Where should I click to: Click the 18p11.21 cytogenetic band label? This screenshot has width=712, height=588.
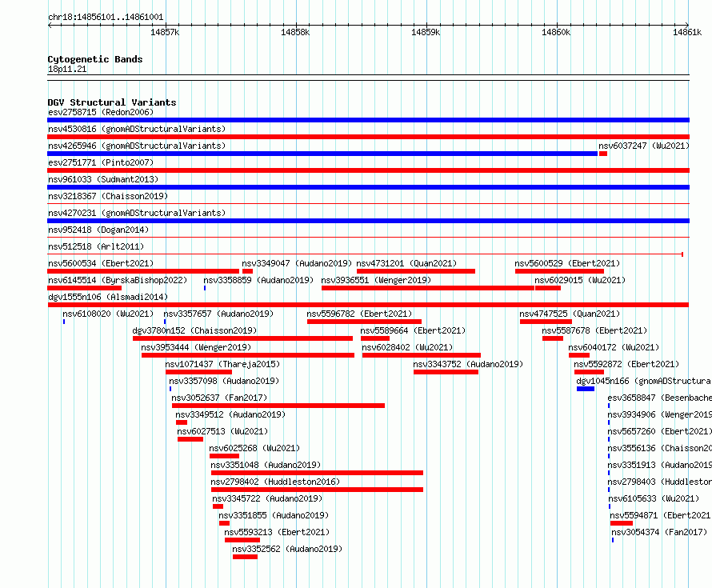coord(67,69)
